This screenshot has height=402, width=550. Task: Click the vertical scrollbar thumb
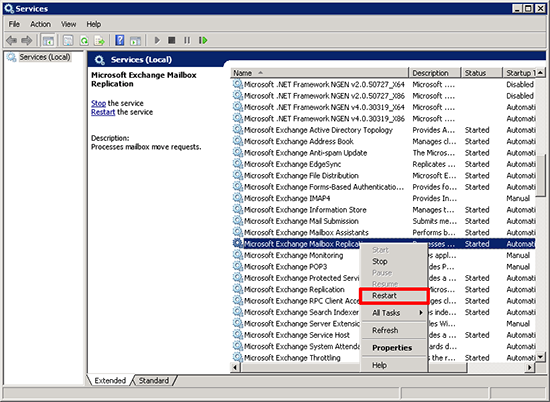click(541, 175)
